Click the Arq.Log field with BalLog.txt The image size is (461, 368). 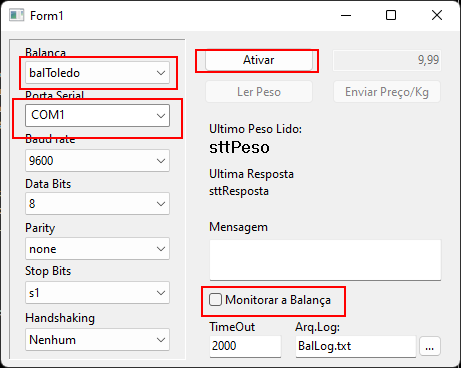(x=356, y=346)
